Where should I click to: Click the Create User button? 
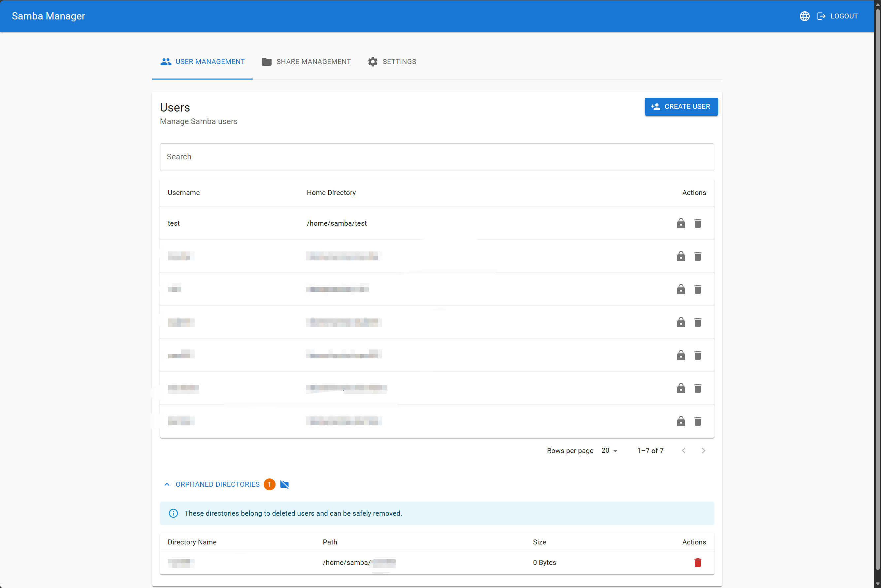(681, 107)
